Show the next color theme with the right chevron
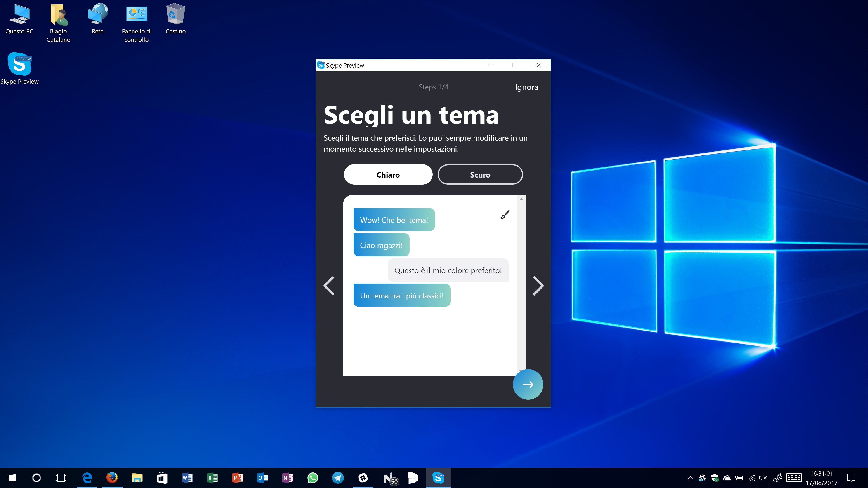The image size is (868, 488). pos(538,286)
